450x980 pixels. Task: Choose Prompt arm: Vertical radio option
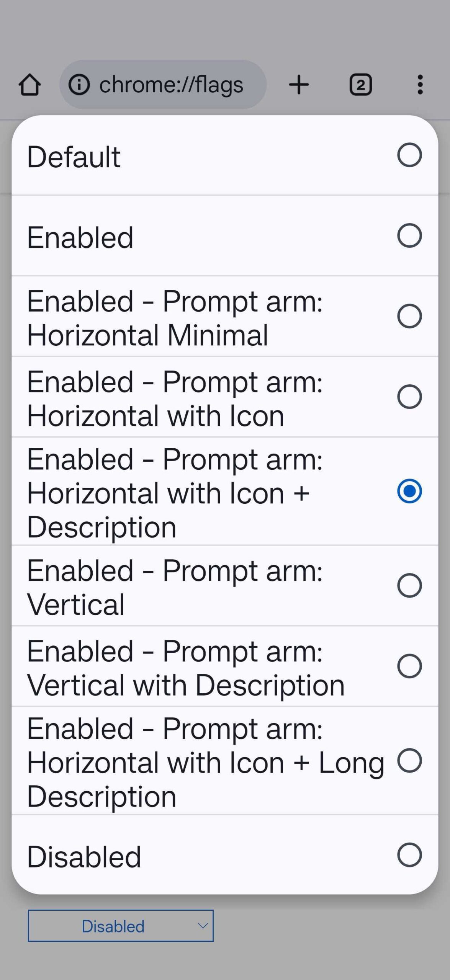[x=409, y=585]
